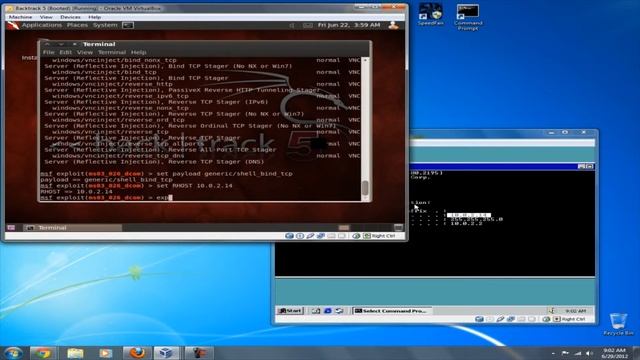Image resolution: width=640 pixels, height=360 pixels.
Task: Open VirtualBox Machine menu in Backtrack window
Action: [20, 17]
